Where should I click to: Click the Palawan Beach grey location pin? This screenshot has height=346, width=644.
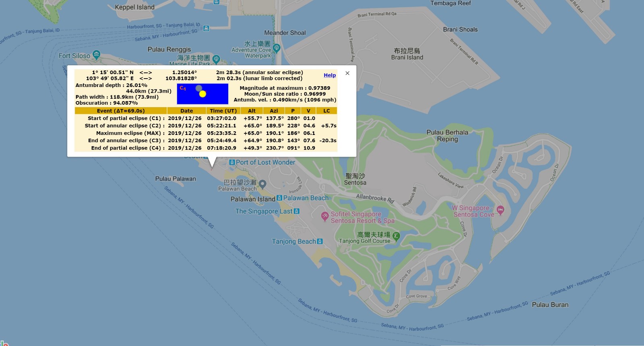(262, 184)
